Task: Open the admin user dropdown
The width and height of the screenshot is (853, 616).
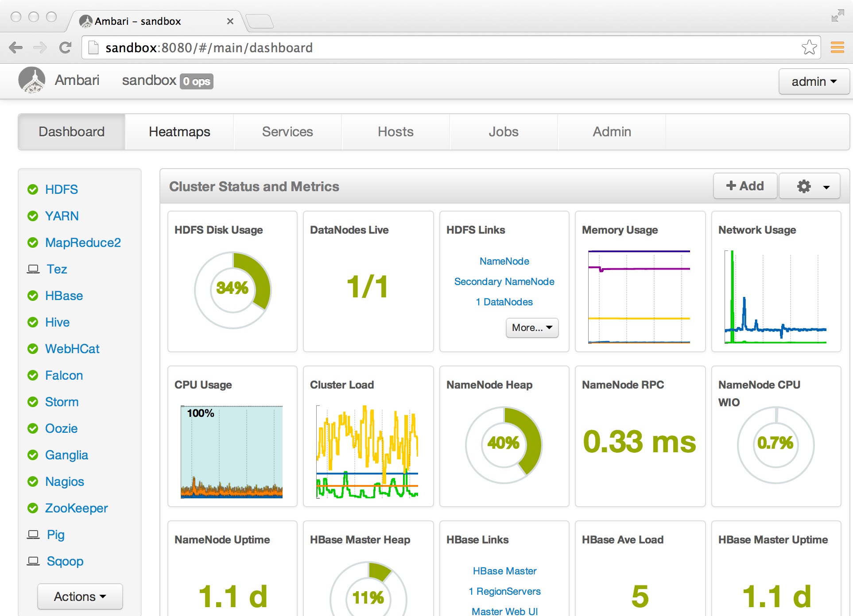Action: tap(814, 81)
